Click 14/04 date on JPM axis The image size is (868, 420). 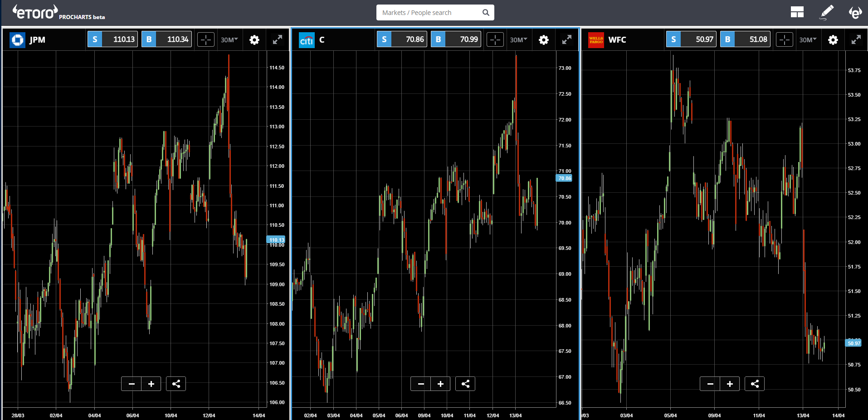tap(259, 415)
